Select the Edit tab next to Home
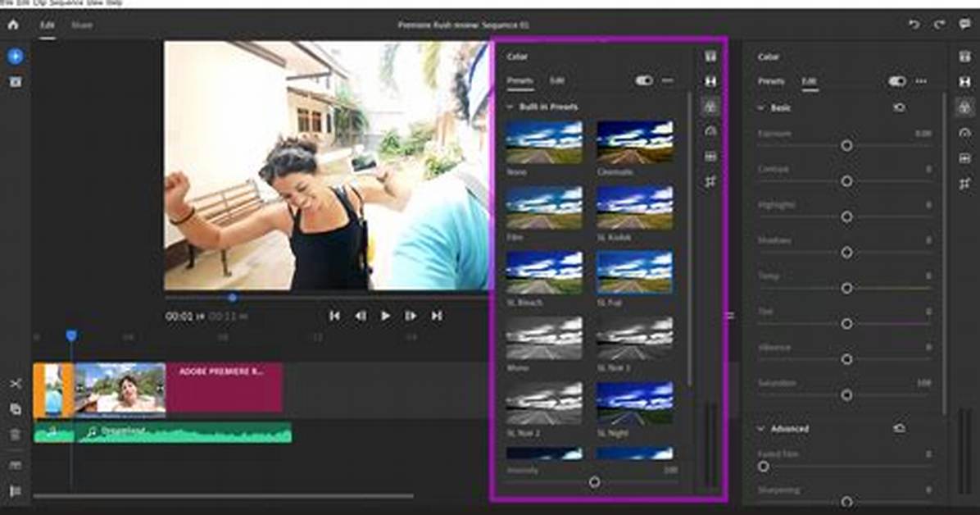This screenshot has width=980, height=515. click(48, 25)
